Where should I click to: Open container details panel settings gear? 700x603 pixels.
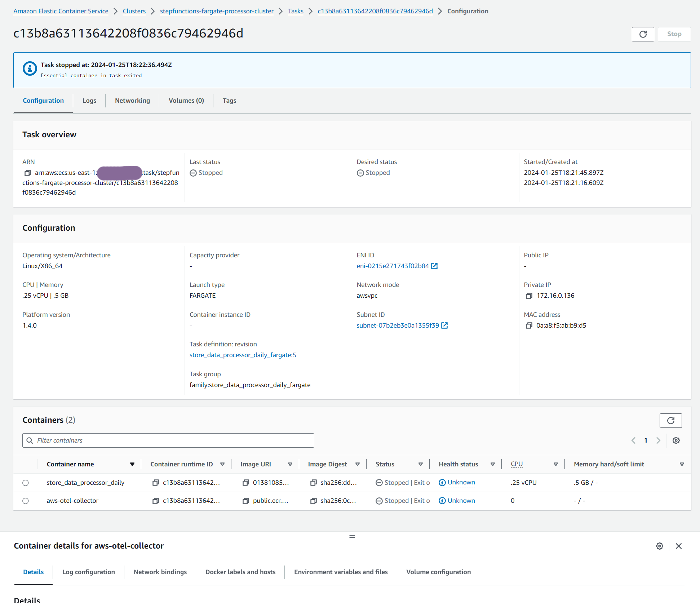click(660, 546)
